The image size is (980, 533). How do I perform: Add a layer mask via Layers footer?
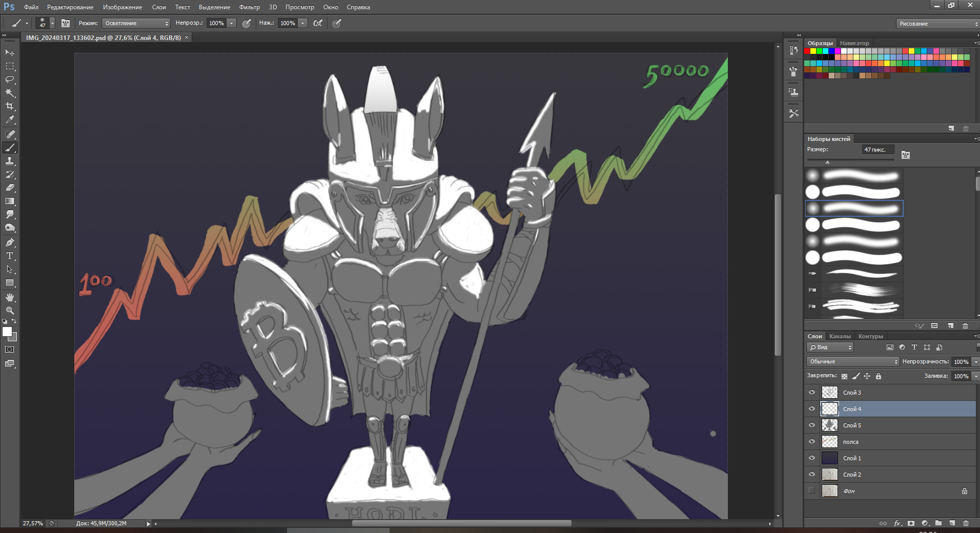pos(911,523)
